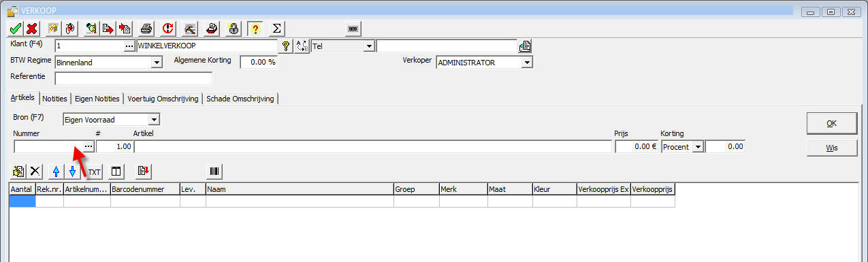Click the TXT button above the article table

click(94, 171)
